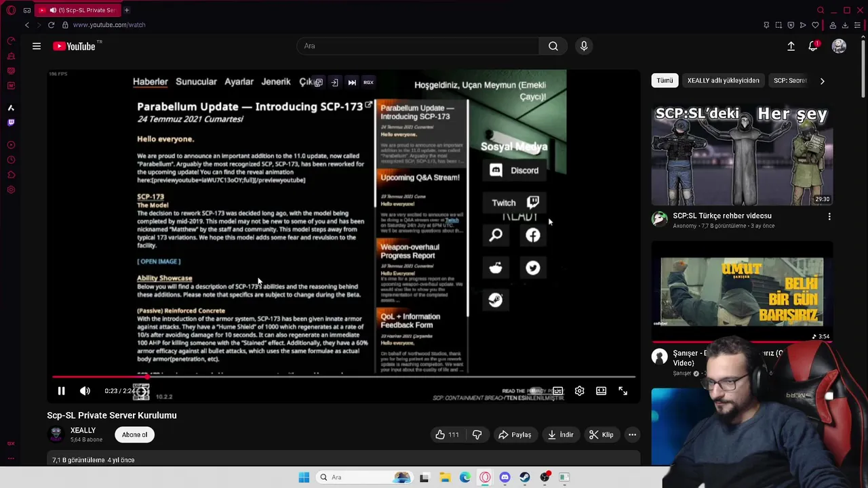Click the Paylaş share button
Screen dimensions: 868x488
tap(515, 434)
